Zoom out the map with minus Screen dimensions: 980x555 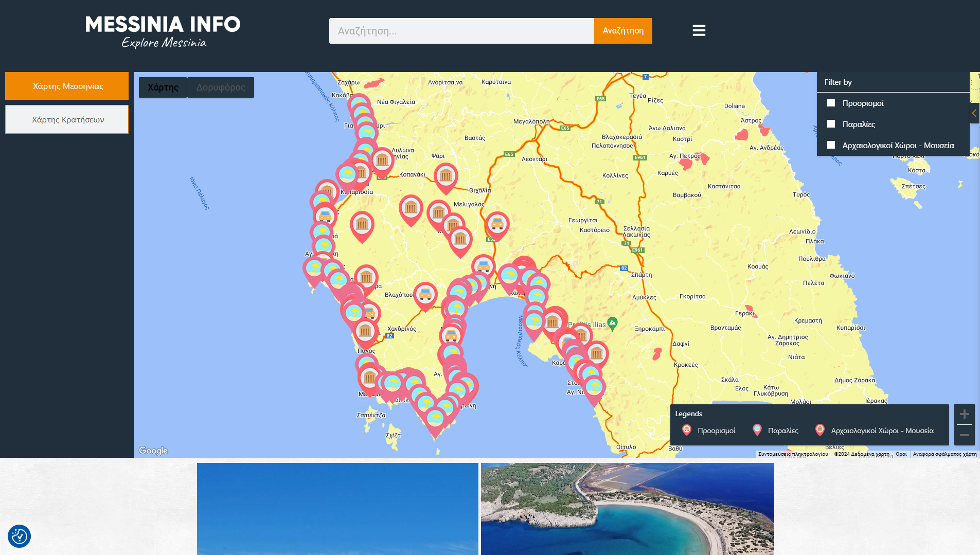click(964, 435)
